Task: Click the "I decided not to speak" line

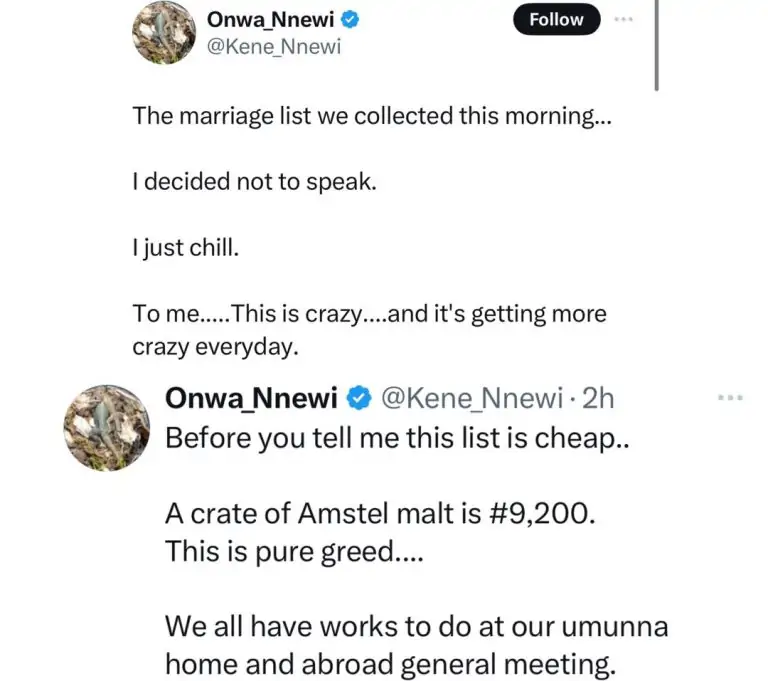Action: coord(254,182)
